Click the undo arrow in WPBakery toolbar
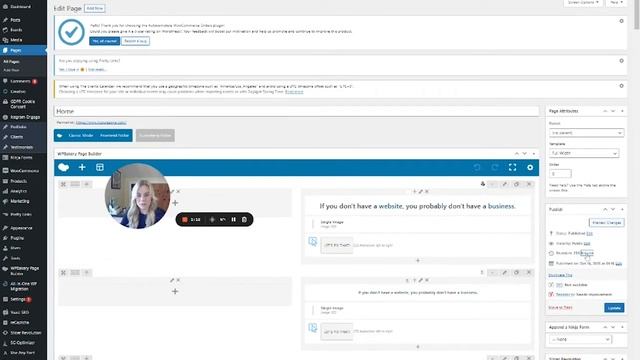 477,167
